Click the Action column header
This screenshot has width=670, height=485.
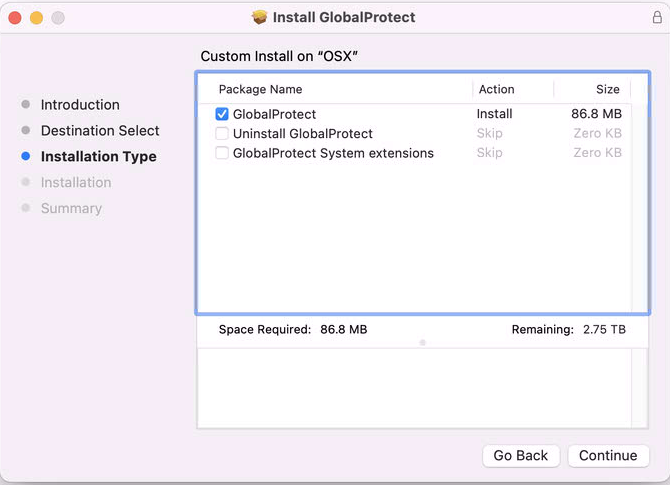pyautogui.click(x=497, y=89)
